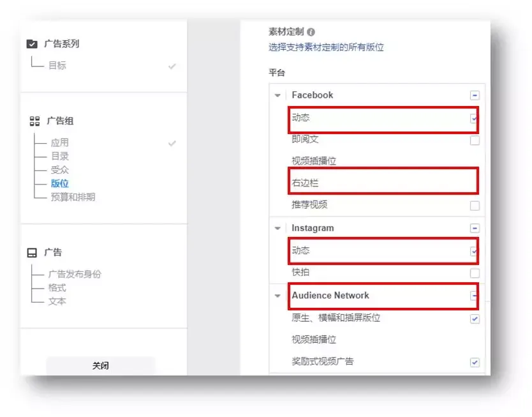Open the 素材定制 info tooltip icon
Screen dimensions: 532x417
[311, 32]
